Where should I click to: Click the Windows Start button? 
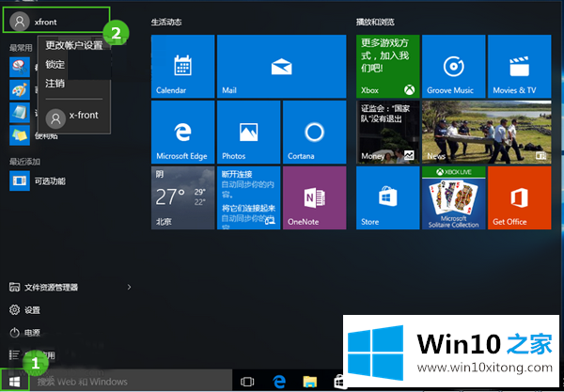pyautogui.click(x=14, y=381)
